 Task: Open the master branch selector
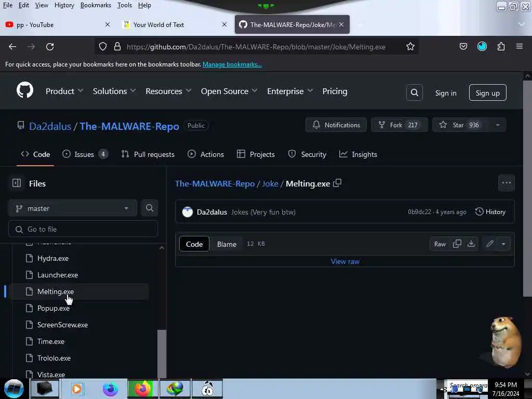tap(73, 208)
